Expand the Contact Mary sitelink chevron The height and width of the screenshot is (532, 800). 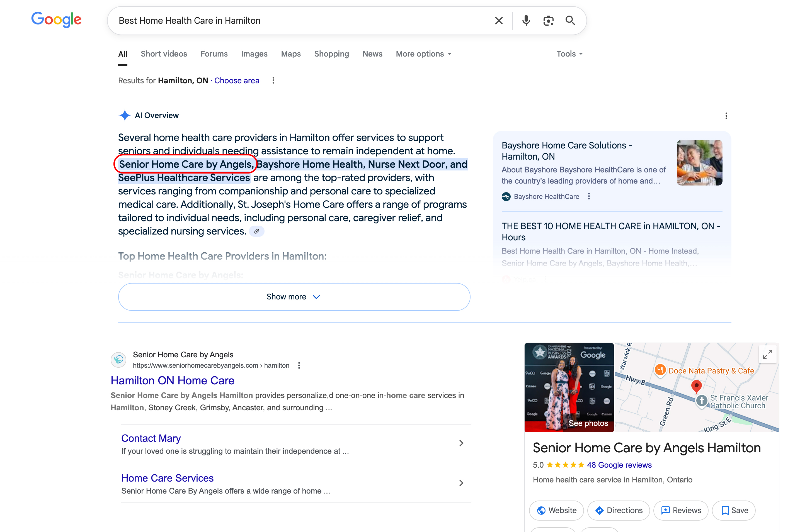pyautogui.click(x=461, y=443)
